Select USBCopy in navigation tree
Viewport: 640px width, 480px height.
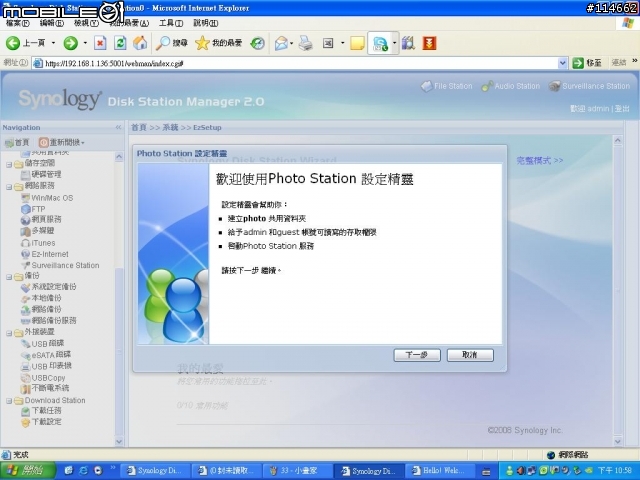[x=43, y=378]
